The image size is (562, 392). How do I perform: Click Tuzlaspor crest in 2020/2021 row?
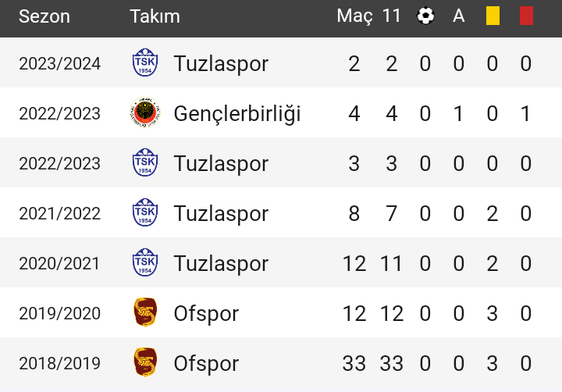click(145, 262)
